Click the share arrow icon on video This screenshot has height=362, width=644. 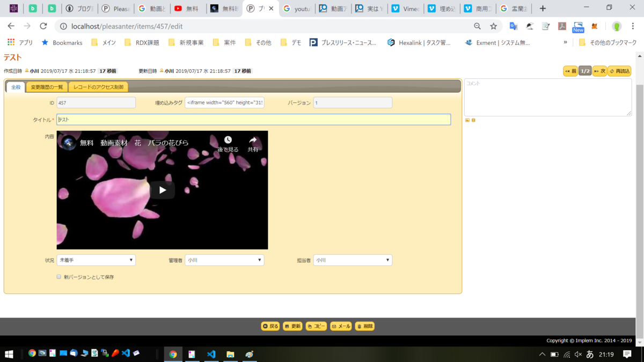coord(253,140)
